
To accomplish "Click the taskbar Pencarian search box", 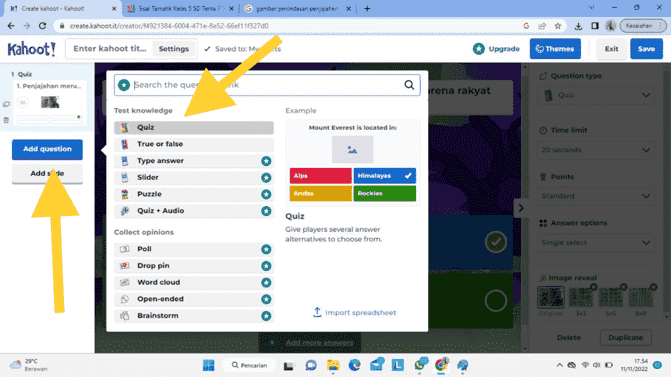I will (x=249, y=365).
